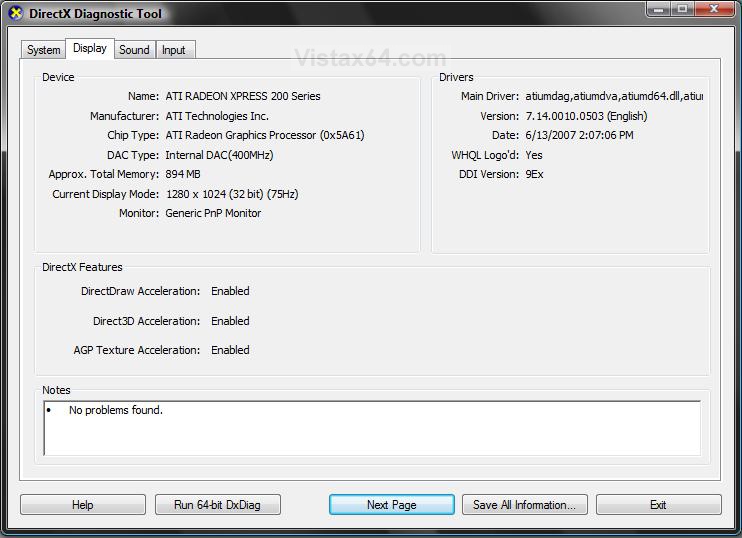The image size is (742, 538).
Task: Click display mode '1280 x 1024 (32 bit) (75Hz)'
Action: pos(232,194)
